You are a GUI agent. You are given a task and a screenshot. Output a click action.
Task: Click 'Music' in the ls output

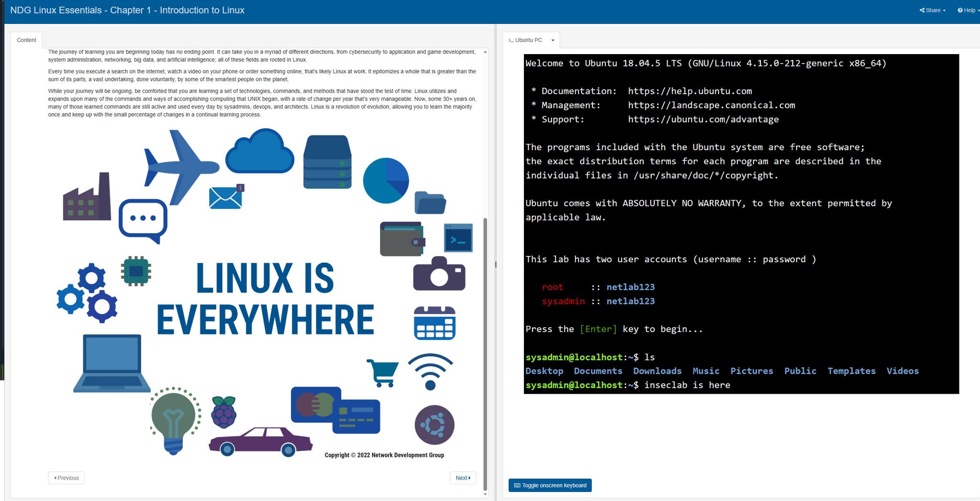click(x=706, y=371)
